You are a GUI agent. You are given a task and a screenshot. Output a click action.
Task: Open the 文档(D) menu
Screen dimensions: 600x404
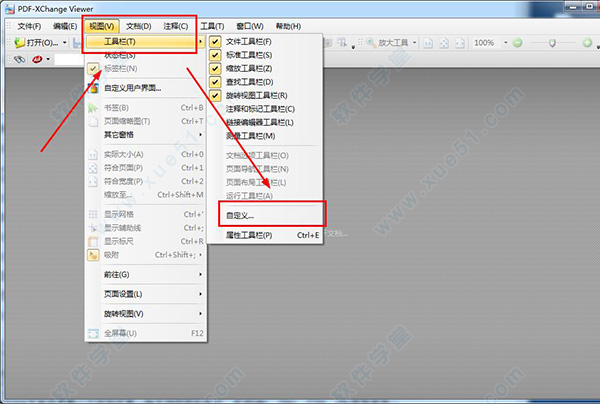(x=139, y=26)
